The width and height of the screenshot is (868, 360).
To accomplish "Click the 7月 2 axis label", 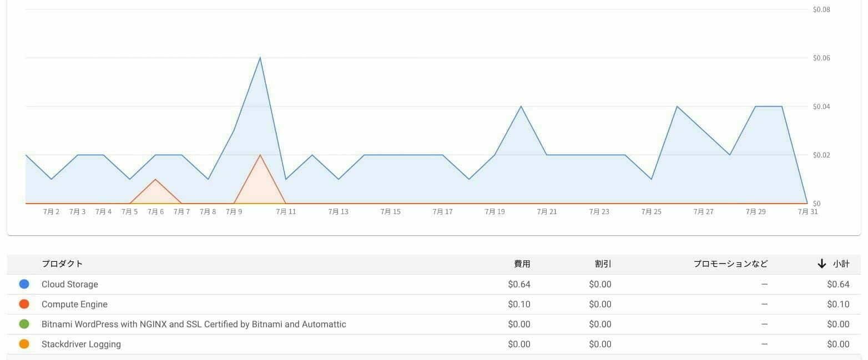I will coord(52,211).
